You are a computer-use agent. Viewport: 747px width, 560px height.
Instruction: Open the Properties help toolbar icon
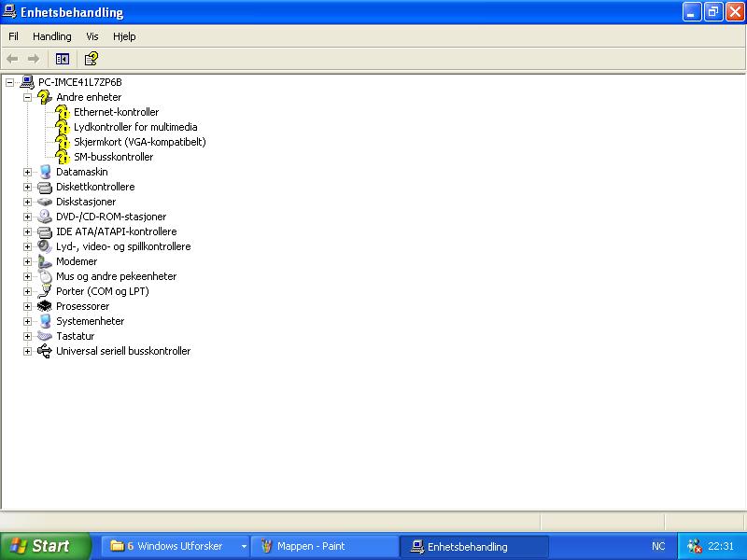tap(91, 59)
